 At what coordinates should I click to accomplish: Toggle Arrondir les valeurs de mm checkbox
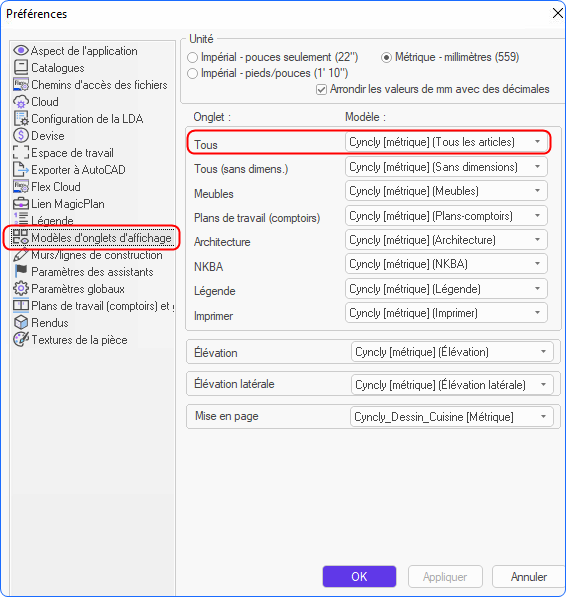[321, 90]
